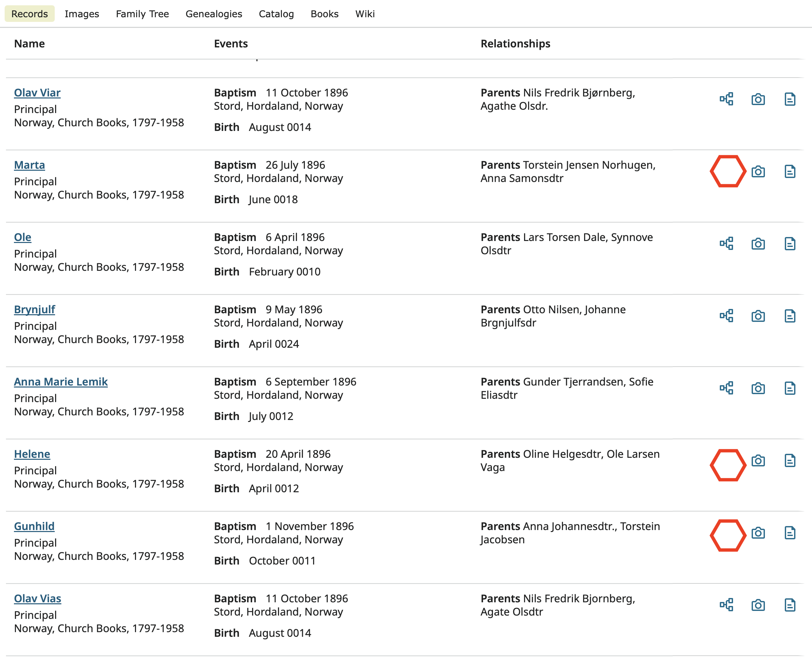The height and width of the screenshot is (657, 812).
Task: Open record details icon for Ole
Action: [790, 244]
